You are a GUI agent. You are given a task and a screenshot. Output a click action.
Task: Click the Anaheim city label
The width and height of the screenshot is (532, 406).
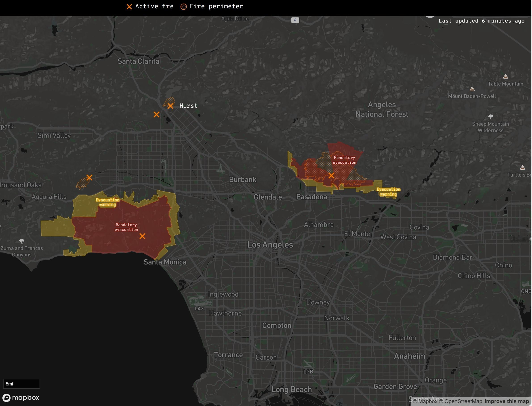pyautogui.click(x=410, y=356)
